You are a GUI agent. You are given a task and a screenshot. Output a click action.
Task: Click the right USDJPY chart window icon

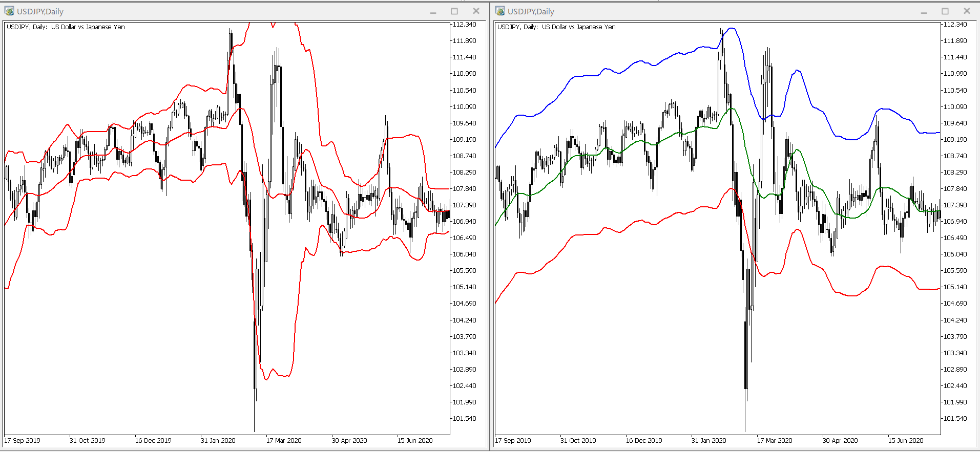pos(500,11)
